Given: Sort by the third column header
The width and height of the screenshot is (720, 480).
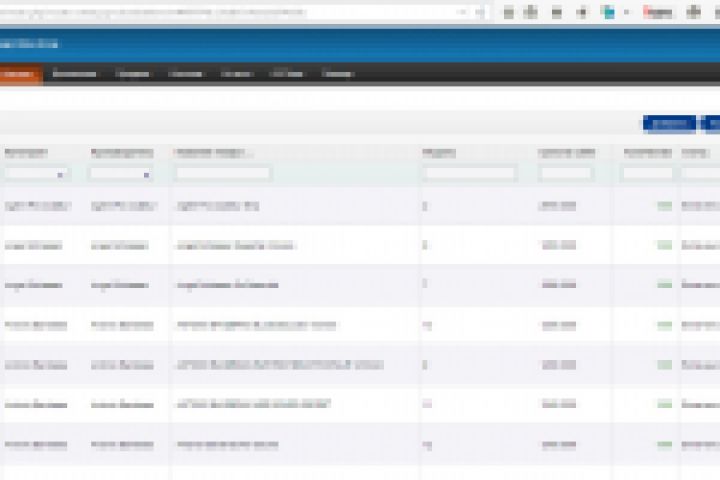Looking at the screenshot, I should coord(210,152).
